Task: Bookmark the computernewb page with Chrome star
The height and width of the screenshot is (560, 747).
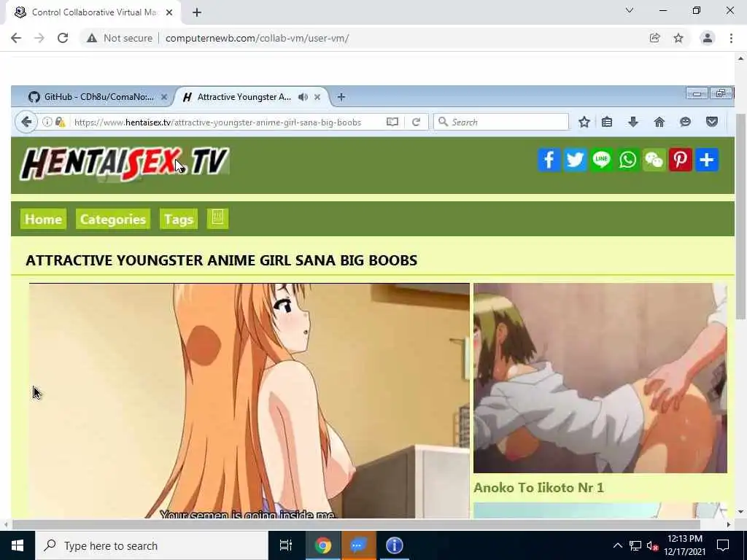Action: 678,38
